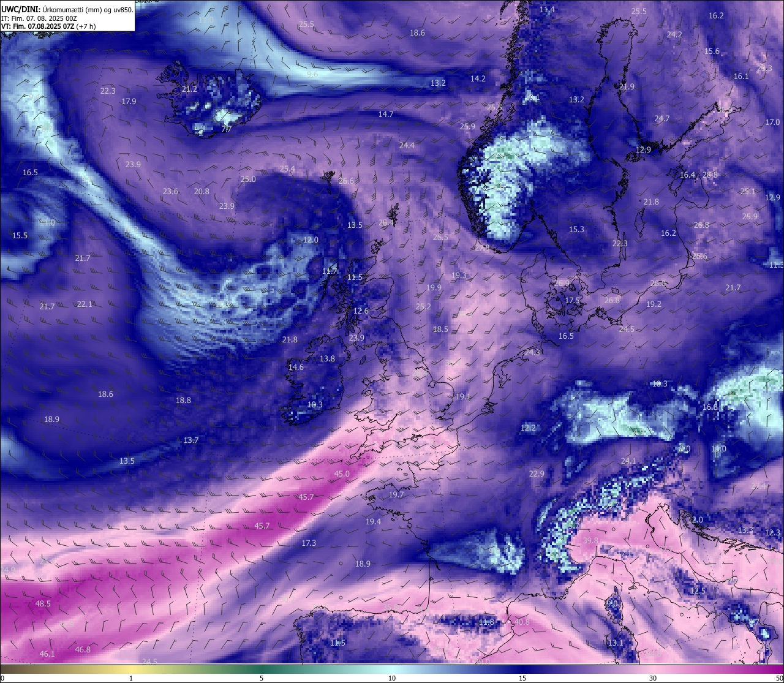Screen dimensions: 784x683
Task: Click the 12.2 map value
Action: point(528,428)
